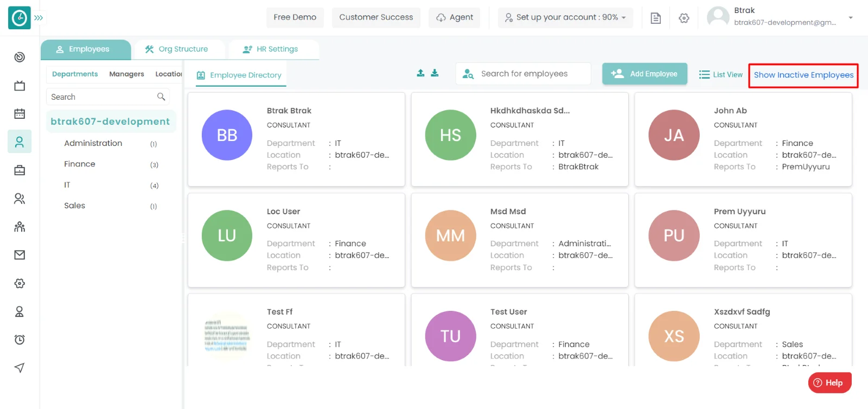This screenshot has height=409, width=868.
Task: Click the download employees icon
Action: pos(435,73)
